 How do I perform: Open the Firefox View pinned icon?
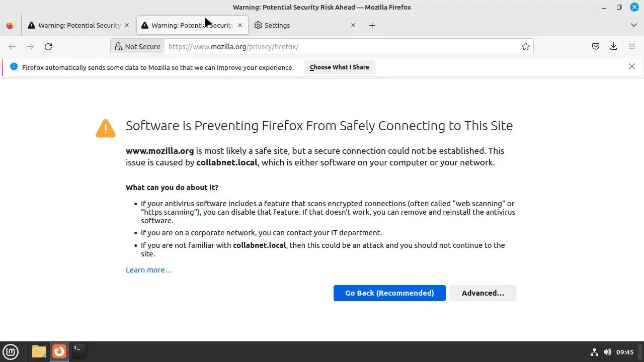(10, 25)
